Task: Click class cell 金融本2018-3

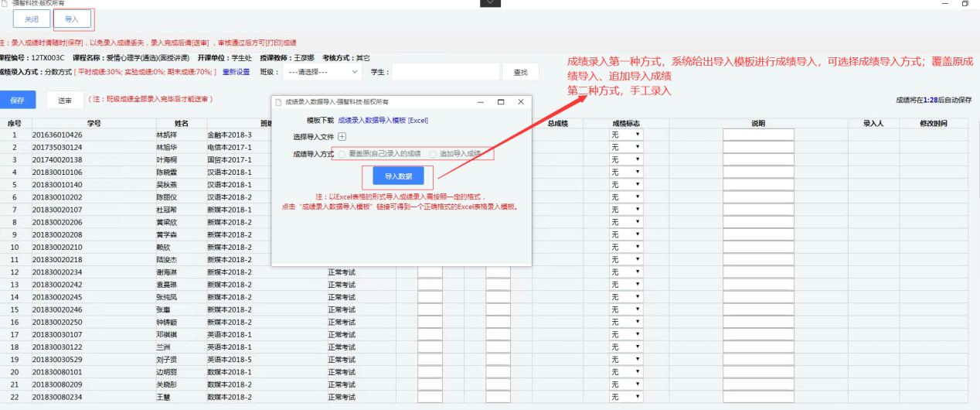Action: point(230,135)
